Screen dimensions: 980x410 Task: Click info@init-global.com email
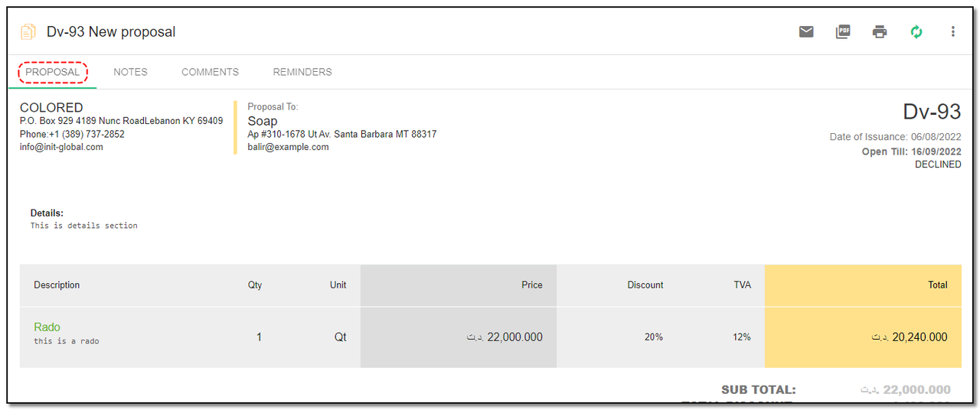[x=61, y=147]
